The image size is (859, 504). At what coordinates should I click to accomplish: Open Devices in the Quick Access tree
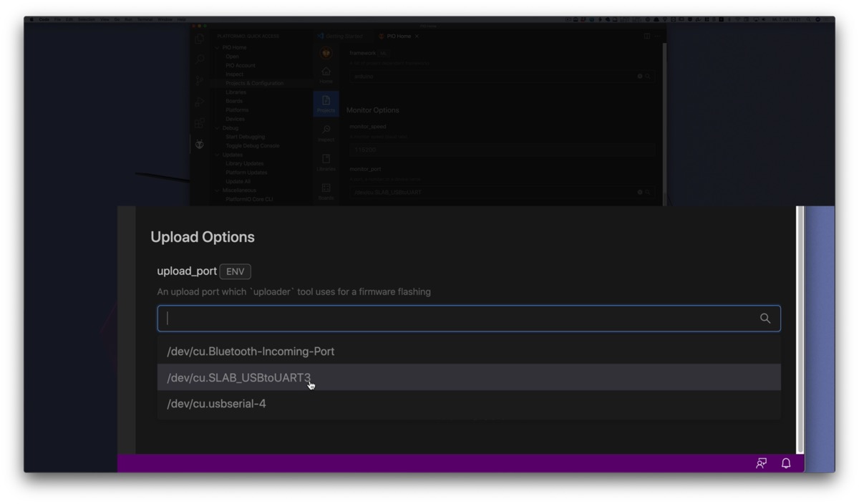236,119
